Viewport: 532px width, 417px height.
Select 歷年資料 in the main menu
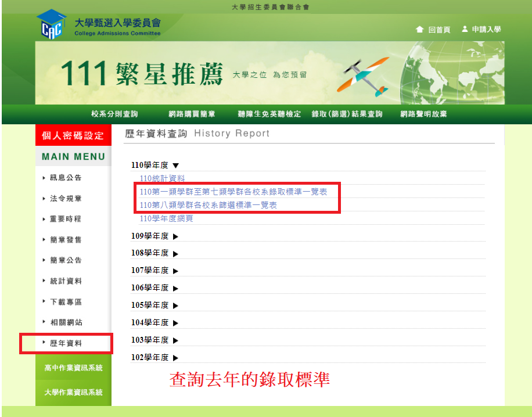click(66, 343)
